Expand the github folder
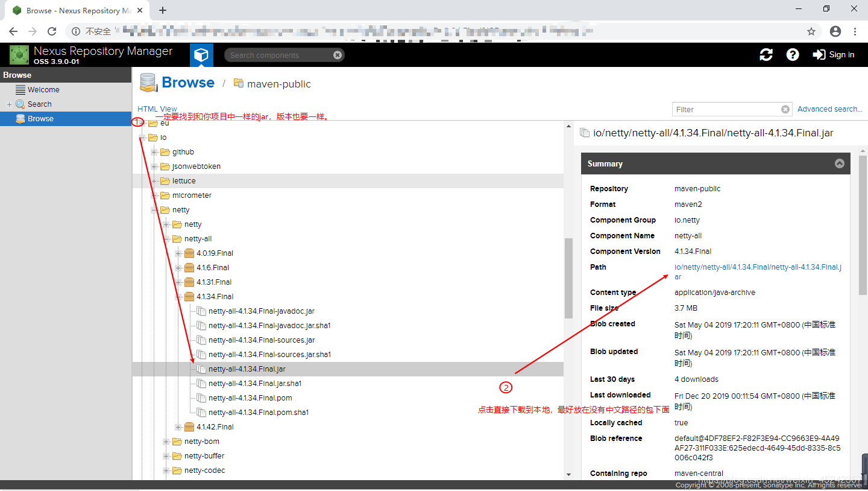This screenshot has height=491, width=868. (154, 152)
